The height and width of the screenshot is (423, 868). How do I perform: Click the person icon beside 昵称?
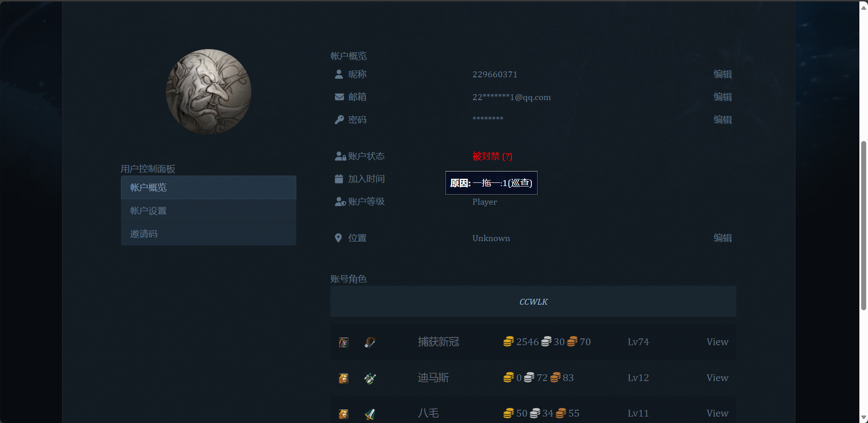coord(339,74)
